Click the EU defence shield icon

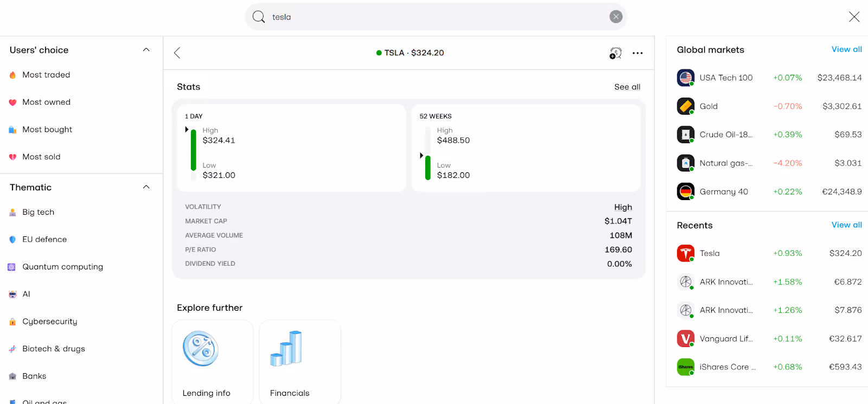click(12, 239)
